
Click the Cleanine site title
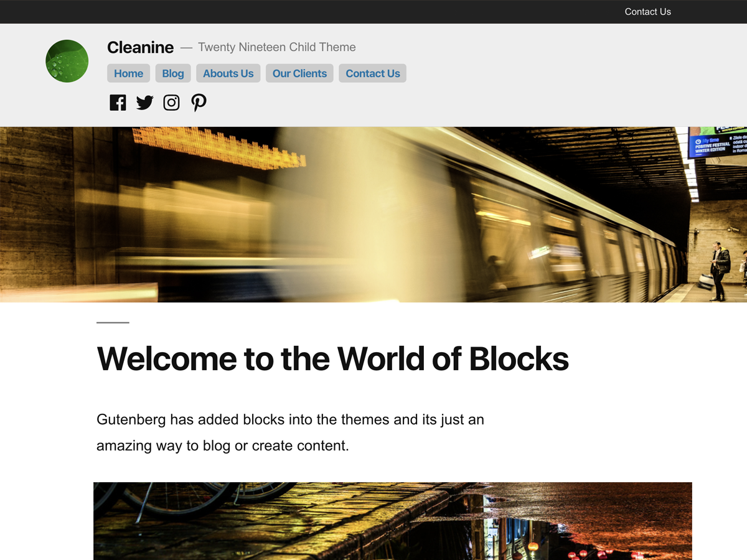140,47
